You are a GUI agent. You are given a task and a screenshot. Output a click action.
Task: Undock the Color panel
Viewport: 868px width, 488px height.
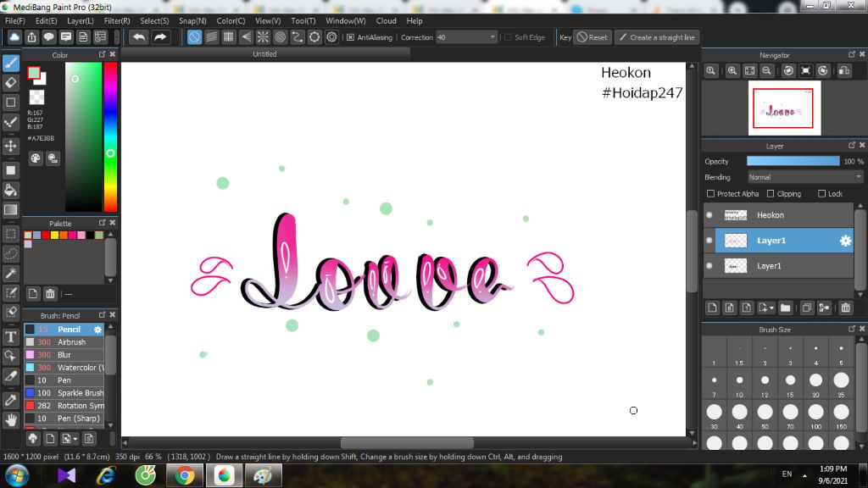click(102, 54)
